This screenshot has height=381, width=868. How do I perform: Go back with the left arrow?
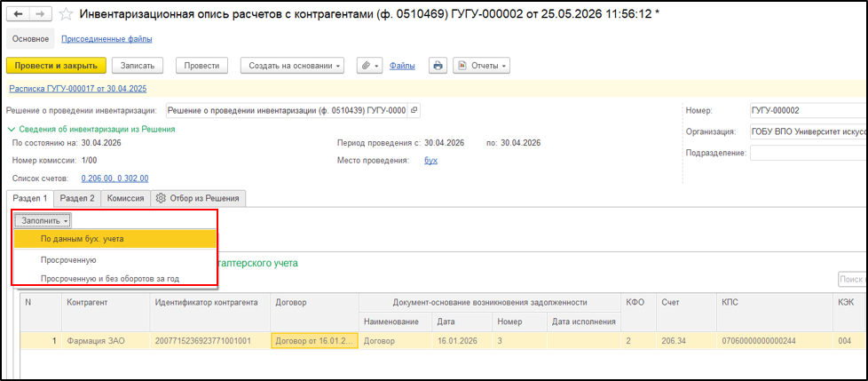click(18, 13)
